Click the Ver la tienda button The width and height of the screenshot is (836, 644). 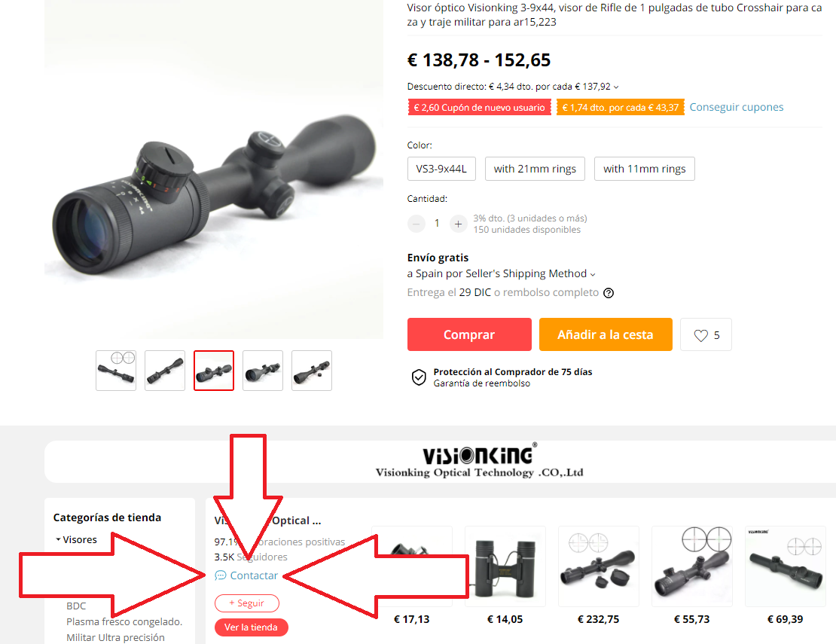251,627
